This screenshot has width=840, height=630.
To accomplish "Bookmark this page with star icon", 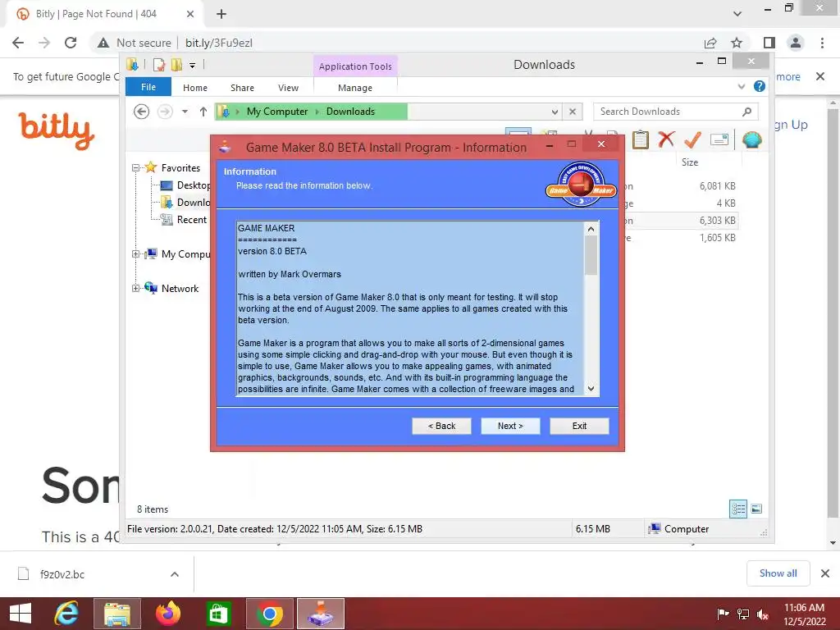I will (737, 43).
